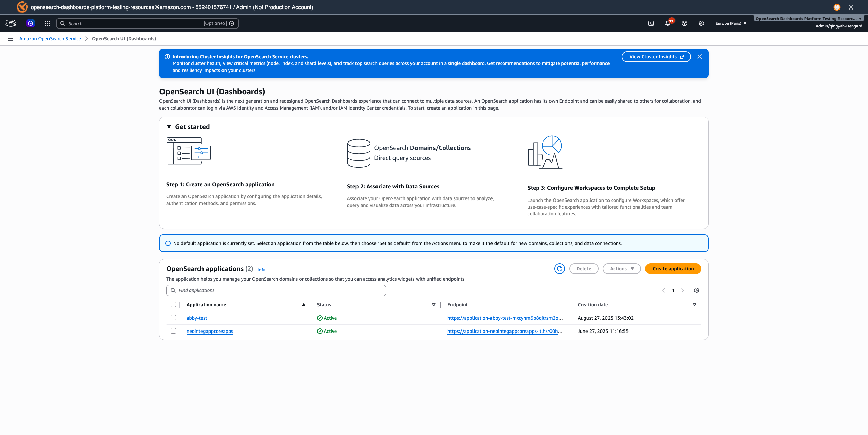Open the help question mark icon
Viewport: 868px width, 435px height.
coord(684,23)
